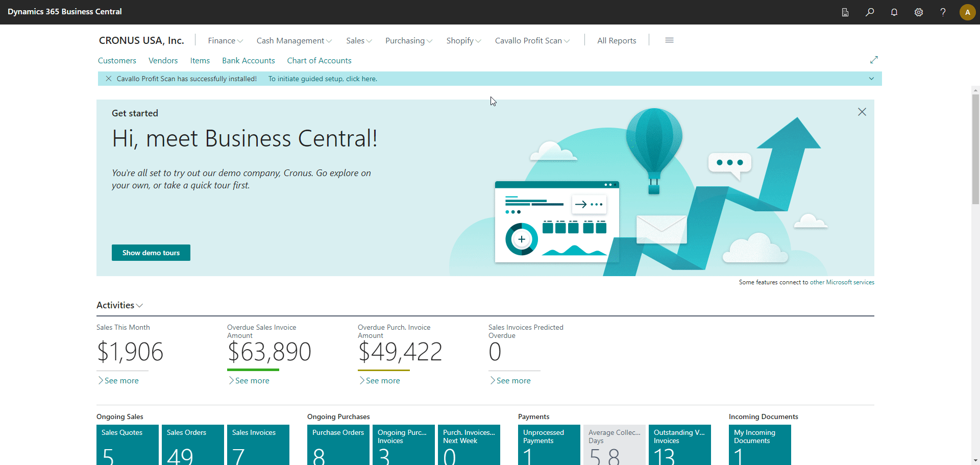Expand notification bar with right chevron

871,79
